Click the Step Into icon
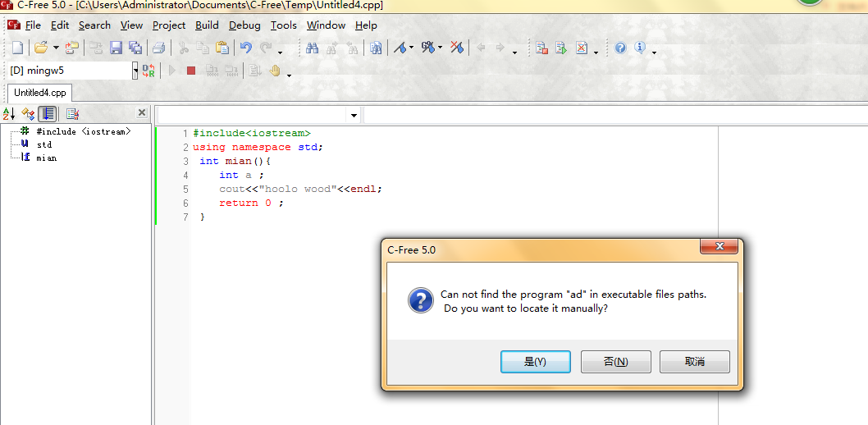Viewport: 868px width, 425px height. (x=212, y=71)
